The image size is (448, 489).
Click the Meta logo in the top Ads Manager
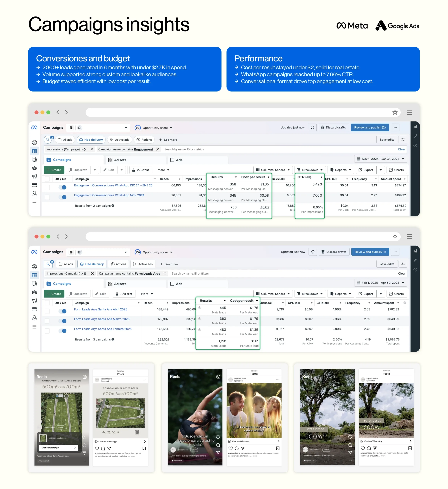coord(34,127)
